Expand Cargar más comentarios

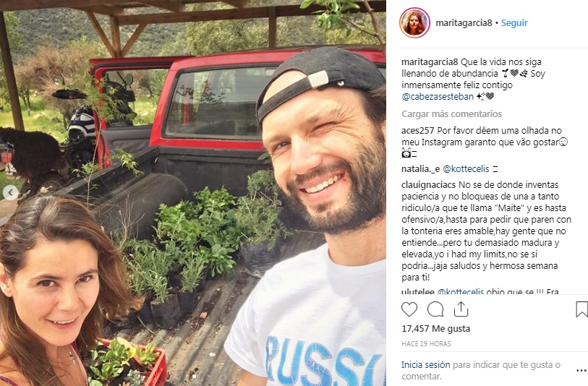pyautogui.click(x=451, y=114)
